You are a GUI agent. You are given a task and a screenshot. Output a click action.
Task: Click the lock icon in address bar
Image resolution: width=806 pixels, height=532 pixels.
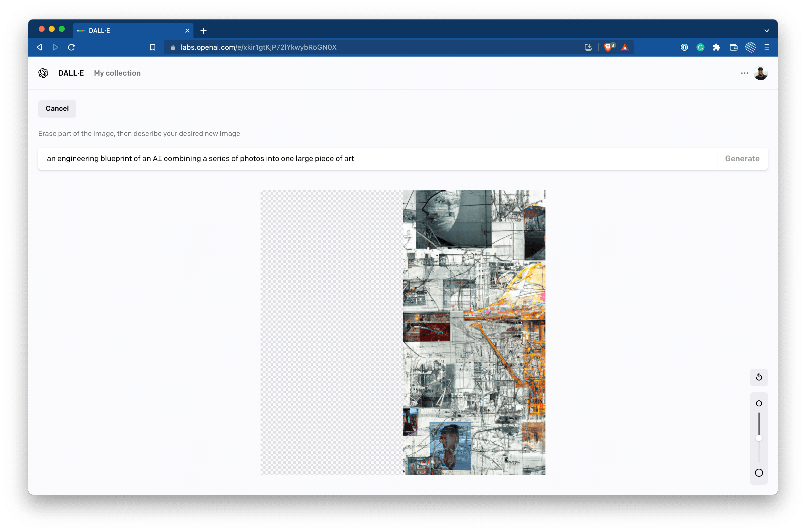pyautogui.click(x=173, y=47)
